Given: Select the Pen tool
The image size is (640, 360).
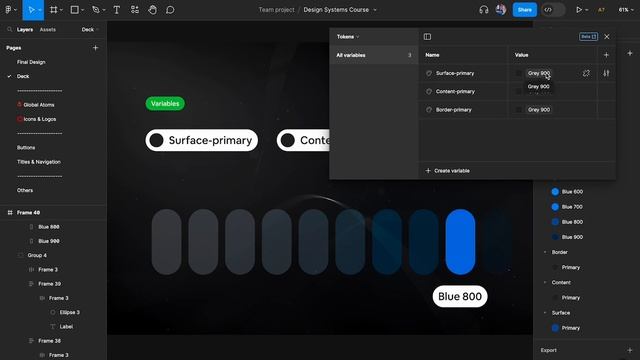Looking at the screenshot, I should point(96,10).
